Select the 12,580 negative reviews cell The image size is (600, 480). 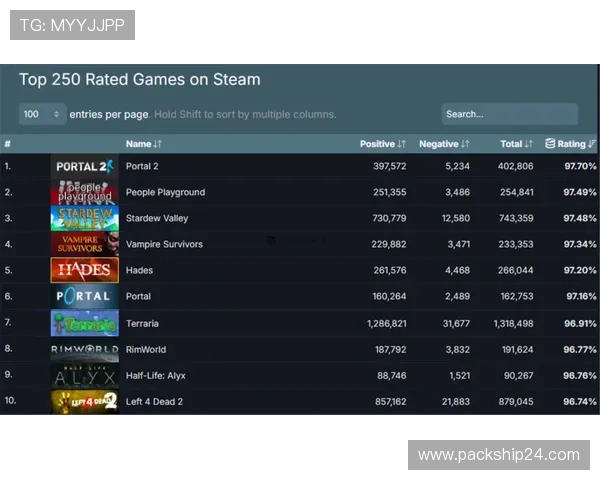point(456,218)
